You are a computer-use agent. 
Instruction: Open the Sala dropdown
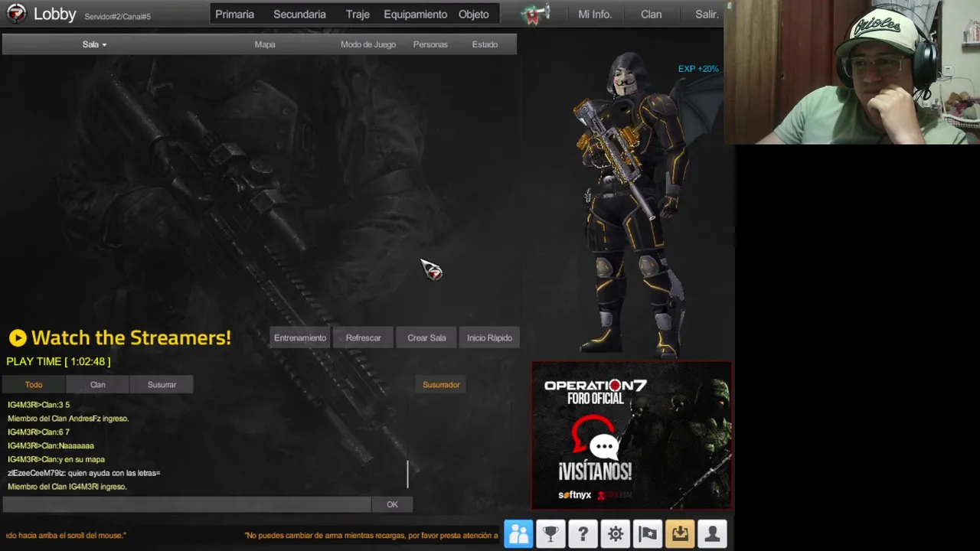(x=94, y=44)
